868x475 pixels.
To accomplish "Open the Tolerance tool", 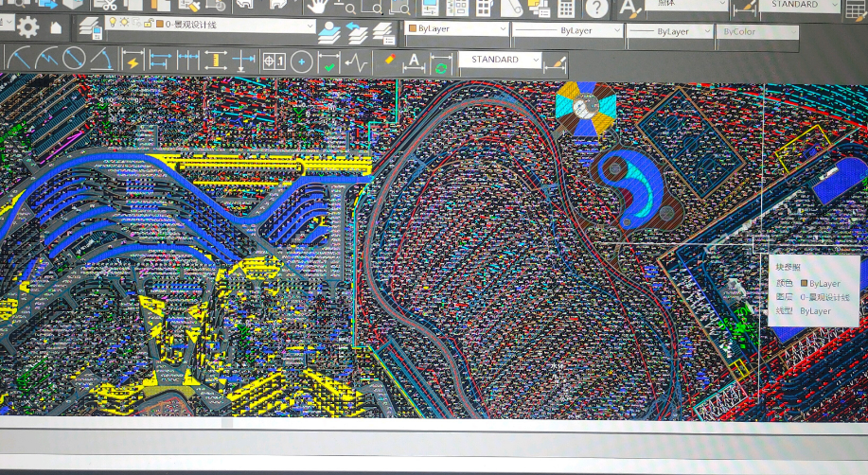I will 274,62.
